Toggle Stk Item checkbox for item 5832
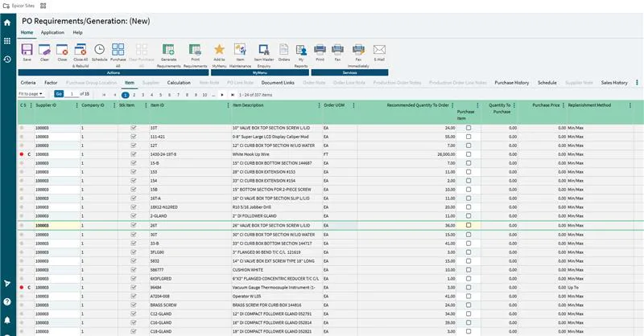 coord(134,261)
